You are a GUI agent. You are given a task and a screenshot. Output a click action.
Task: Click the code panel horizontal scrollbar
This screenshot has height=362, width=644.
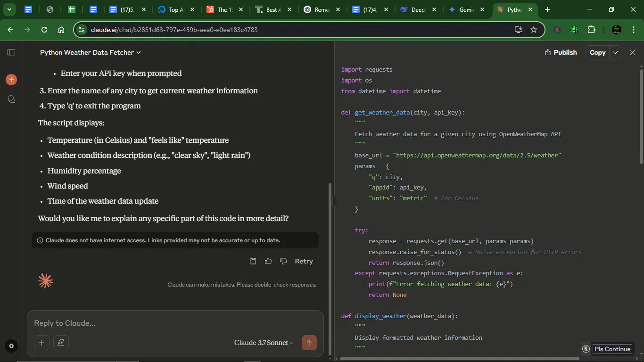[460, 359]
